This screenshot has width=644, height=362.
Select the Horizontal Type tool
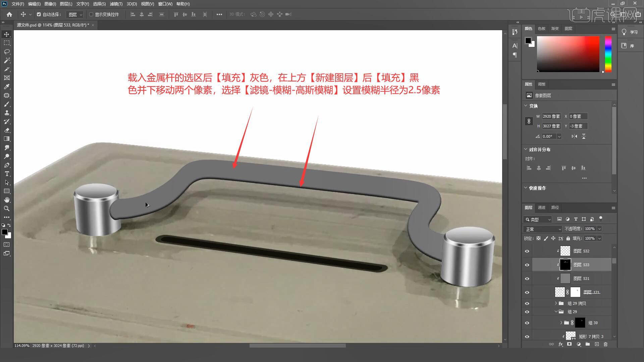[7, 174]
